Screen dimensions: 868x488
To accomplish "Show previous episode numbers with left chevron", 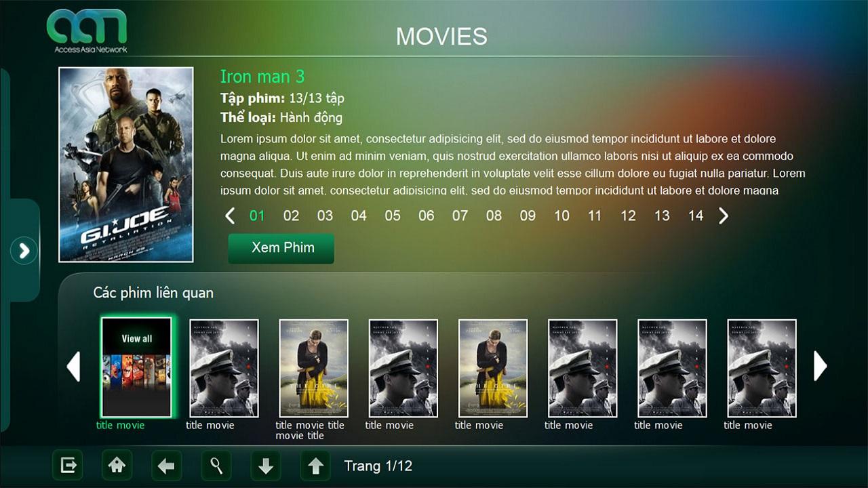I will [230, 216].
